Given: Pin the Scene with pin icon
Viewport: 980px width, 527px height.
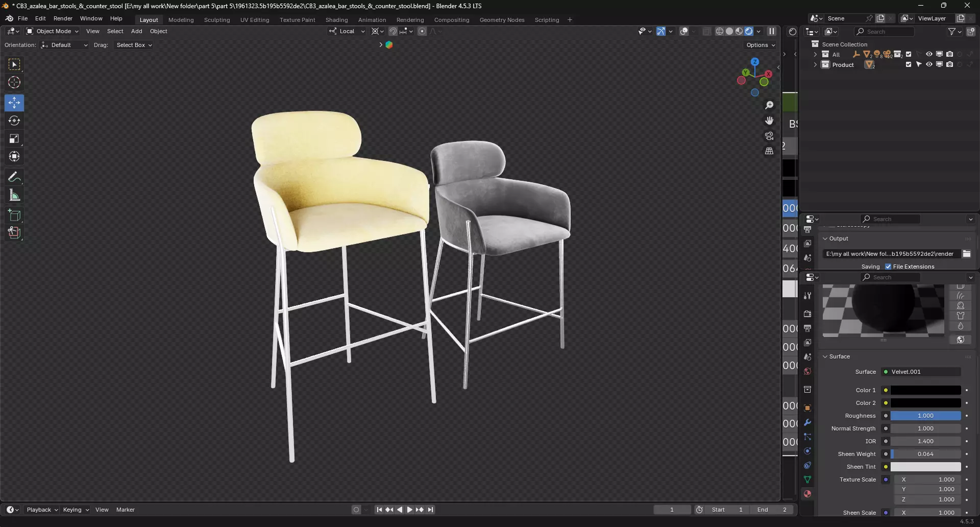Looking at the screenshot, I should (869, 18).
